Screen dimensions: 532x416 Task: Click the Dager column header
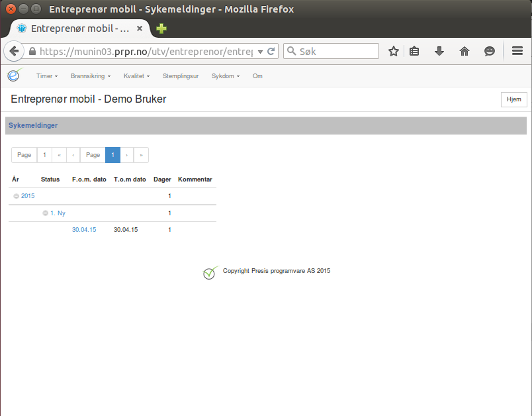click(162, 180)
